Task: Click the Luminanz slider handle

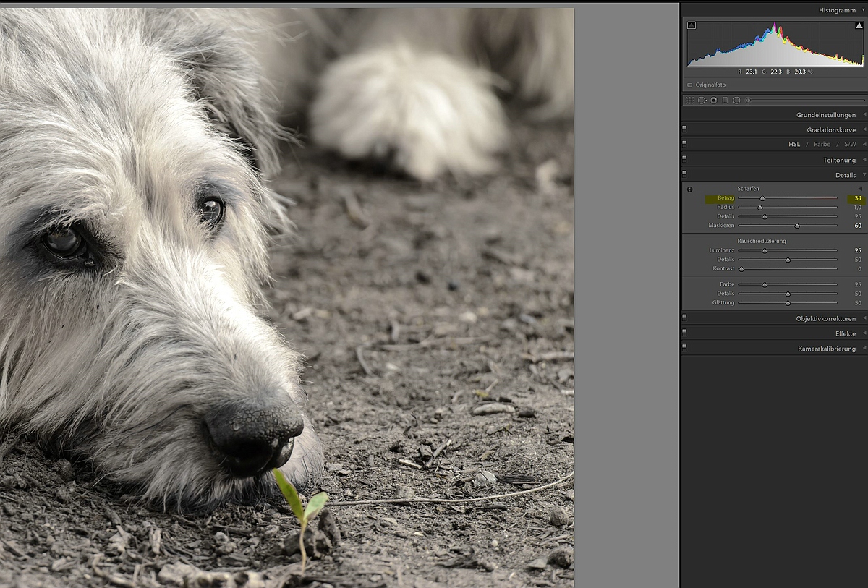Action: click(765, 250)
